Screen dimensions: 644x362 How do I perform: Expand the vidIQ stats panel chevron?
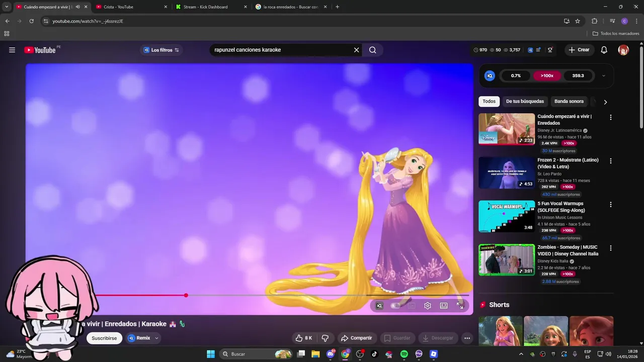click(603, 76)
